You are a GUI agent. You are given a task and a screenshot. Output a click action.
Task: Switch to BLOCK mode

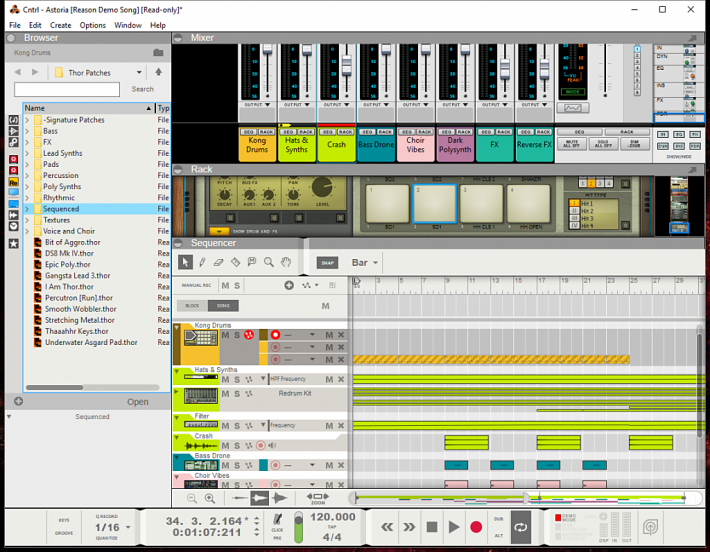click(x=192, y=306)
